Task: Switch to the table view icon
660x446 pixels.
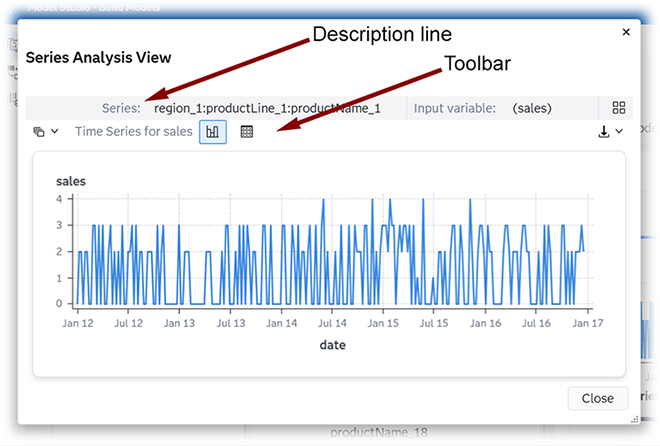Action: (x=247, y=131)
